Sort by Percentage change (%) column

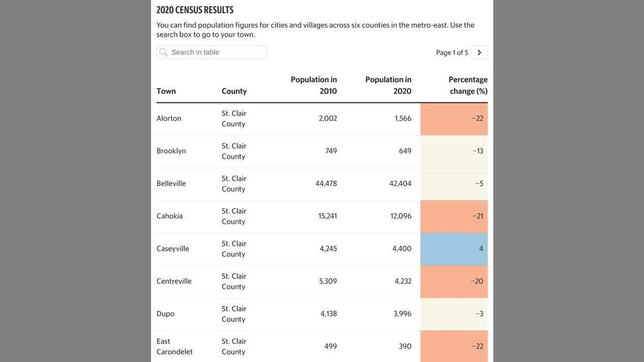(468, 81)
